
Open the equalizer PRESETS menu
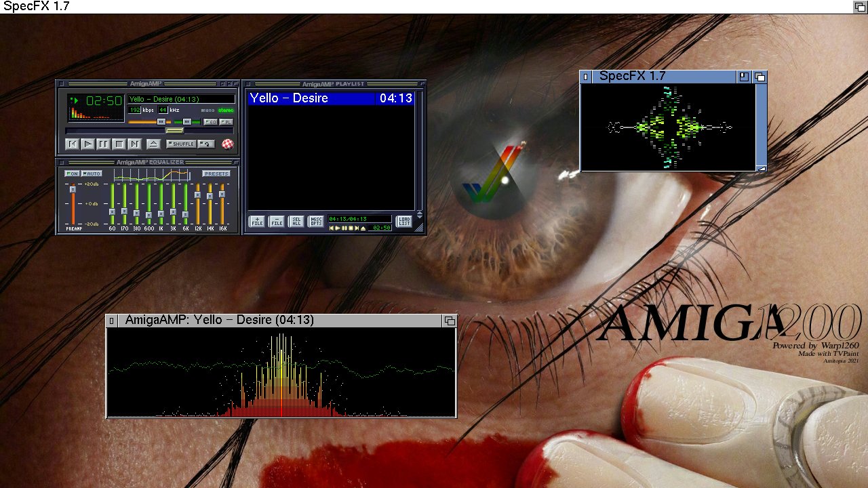pos(216,174)
